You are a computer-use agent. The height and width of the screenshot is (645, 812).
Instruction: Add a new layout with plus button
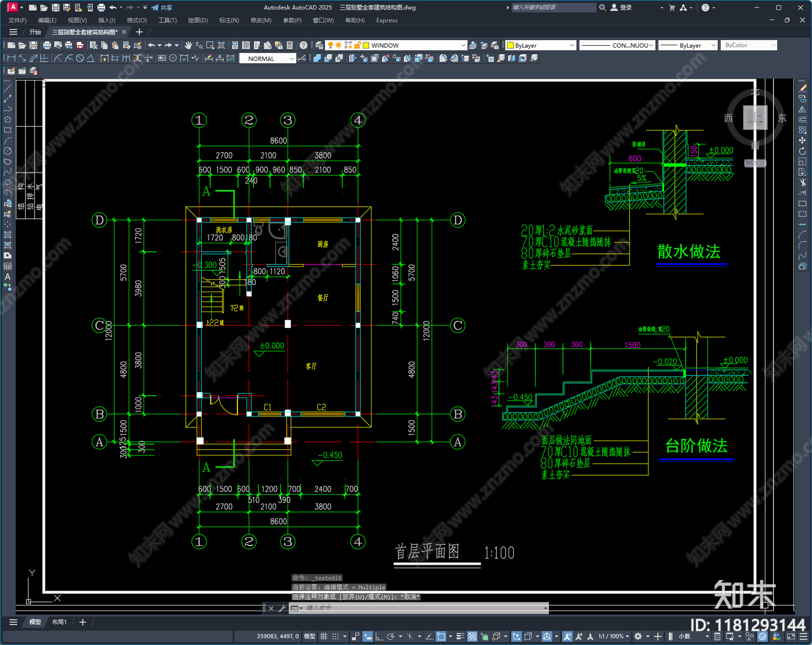click(x=83, y=622)
